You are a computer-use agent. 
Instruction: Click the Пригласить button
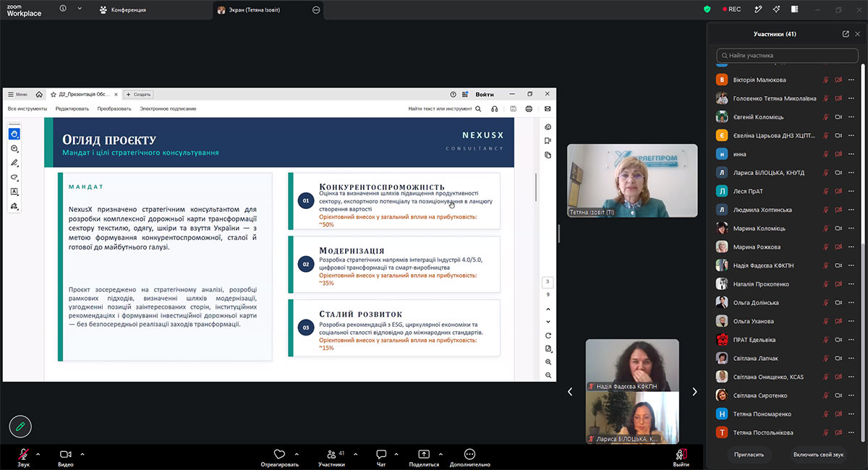[750, 455]
